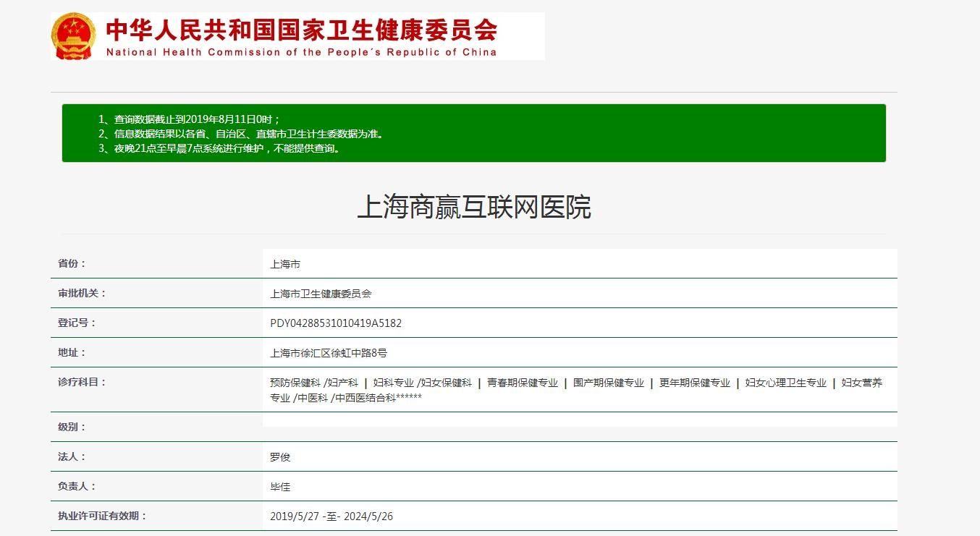Click the person in charge name 毕佳

[280, 488]
